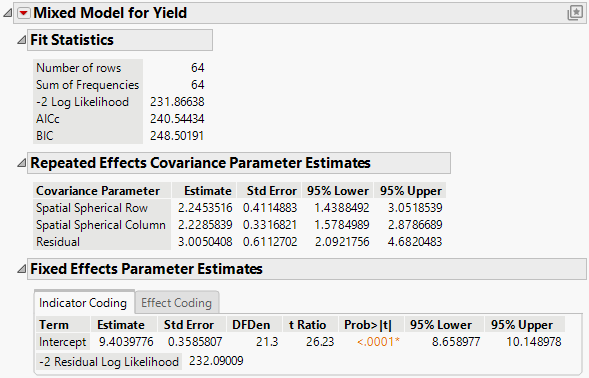Switch to the Effect Coding tab
The height and width of the screenshot is (378, 589).
coord(177,303)
